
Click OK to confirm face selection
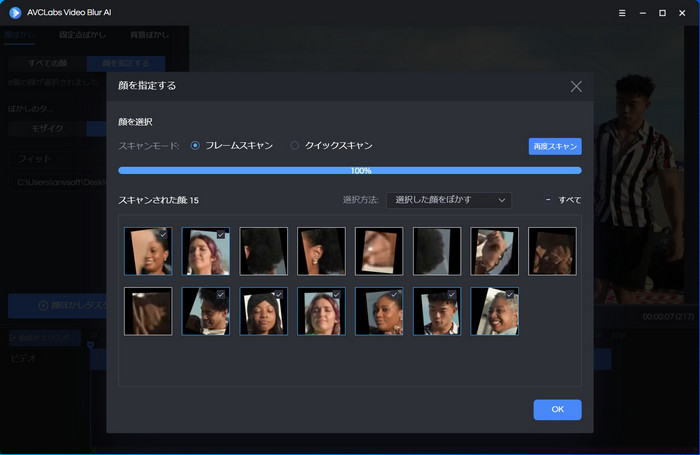(x=557, y=409)
